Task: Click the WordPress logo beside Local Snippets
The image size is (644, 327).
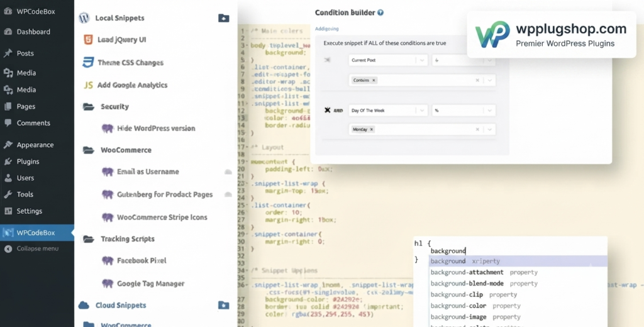Action: tap(84, 18)
